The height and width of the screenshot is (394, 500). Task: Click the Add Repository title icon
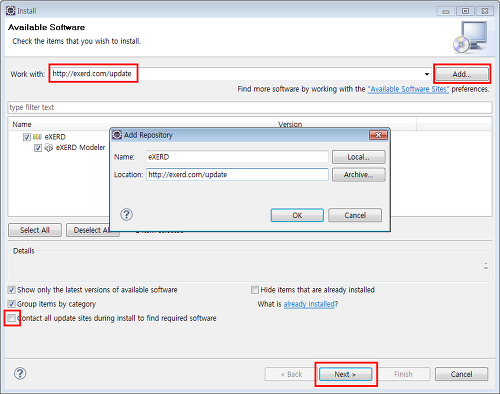coord(117,135)
